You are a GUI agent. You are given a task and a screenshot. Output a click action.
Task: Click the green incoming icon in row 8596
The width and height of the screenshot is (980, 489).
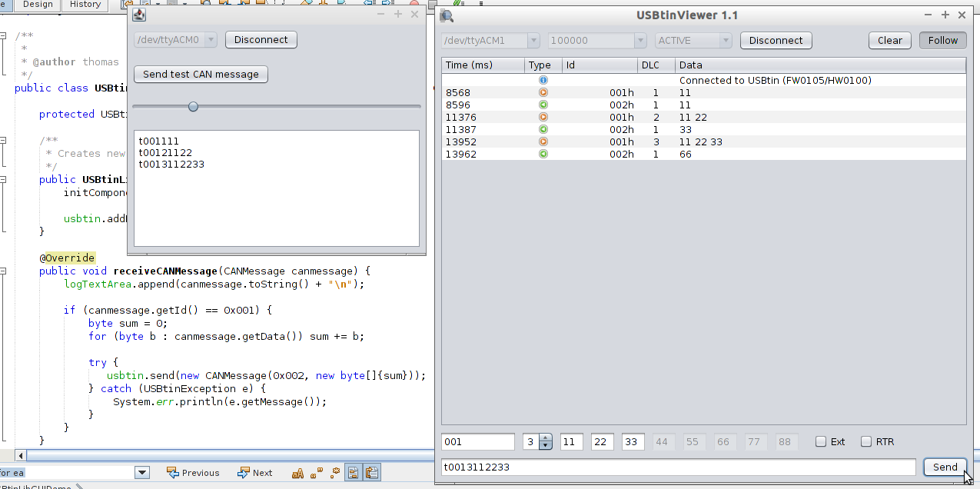[x=543, y=105]
